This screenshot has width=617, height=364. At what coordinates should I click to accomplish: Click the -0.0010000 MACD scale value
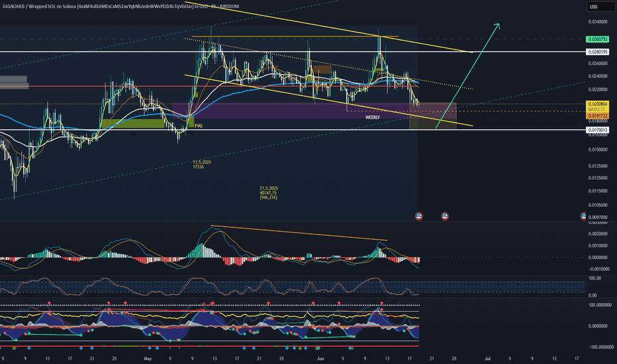[x=598, y=269]
